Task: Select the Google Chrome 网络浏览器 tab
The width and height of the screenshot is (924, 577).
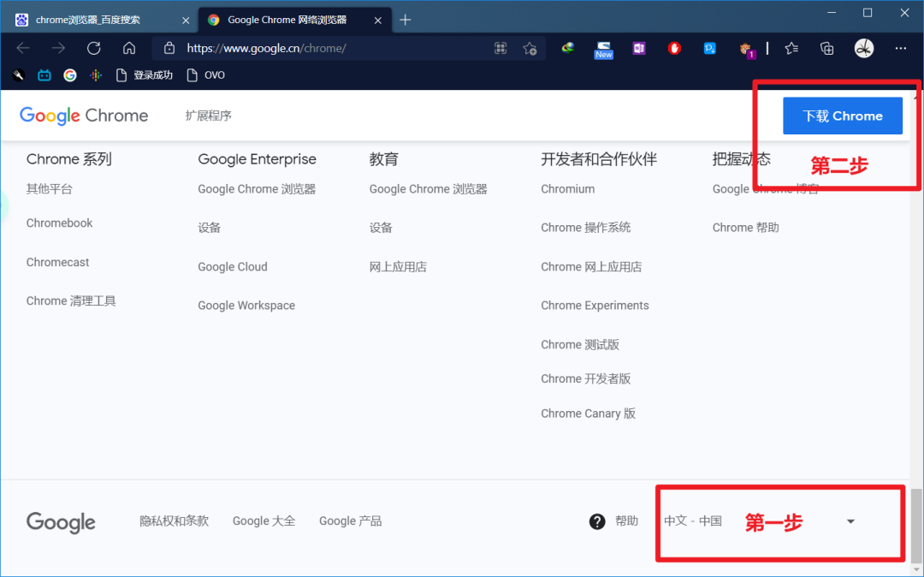Action: pyautogui.click(x=294, y=20)
